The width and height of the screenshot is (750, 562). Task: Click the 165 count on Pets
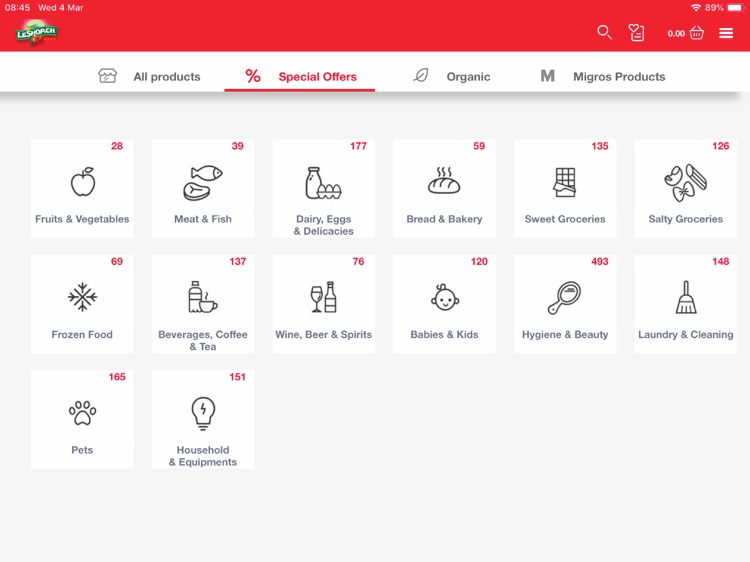click(117, 377)
